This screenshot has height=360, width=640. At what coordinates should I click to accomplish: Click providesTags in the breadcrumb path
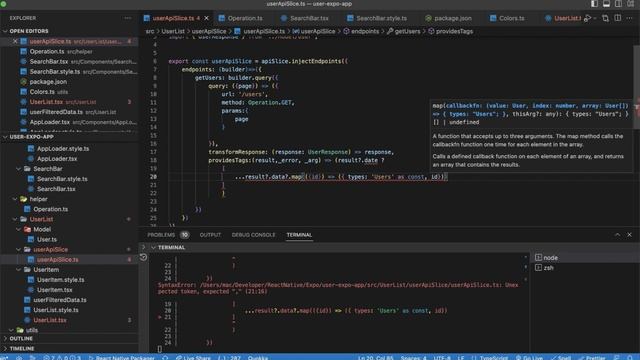454,31
